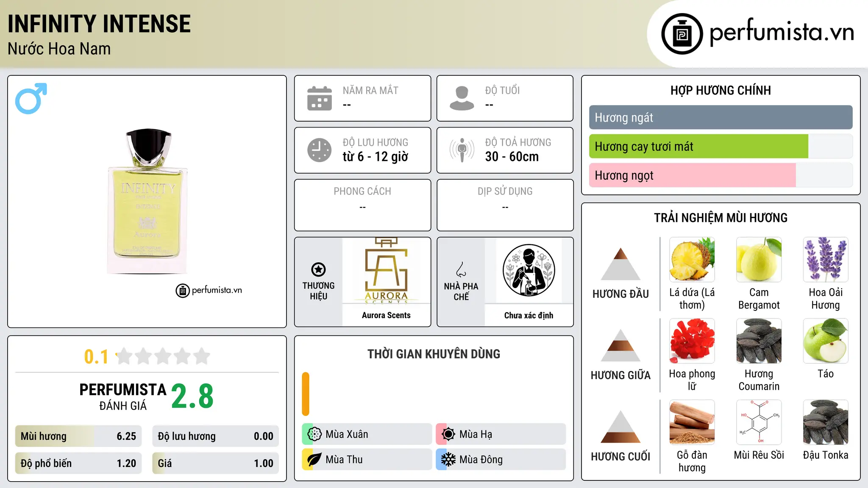Click the Mùa Thu season button

[x=367, y=460]
